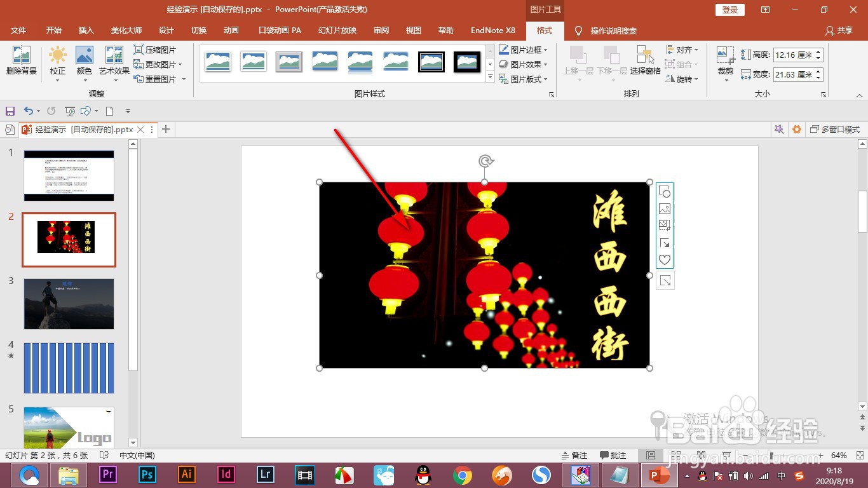This screenshot has width=868, height=488.
Task: Open Photoshop from the taskbar
Action: [147, 475]
